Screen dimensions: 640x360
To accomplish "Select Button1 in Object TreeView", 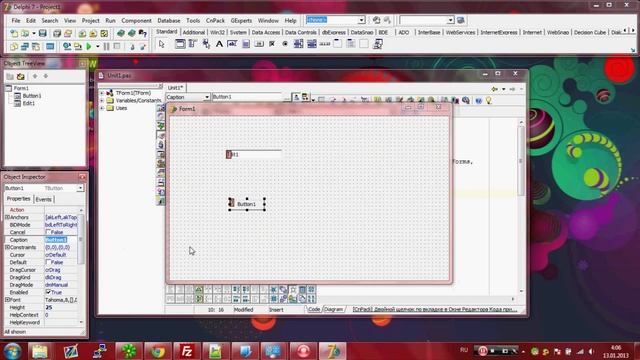I will (31, 96).
